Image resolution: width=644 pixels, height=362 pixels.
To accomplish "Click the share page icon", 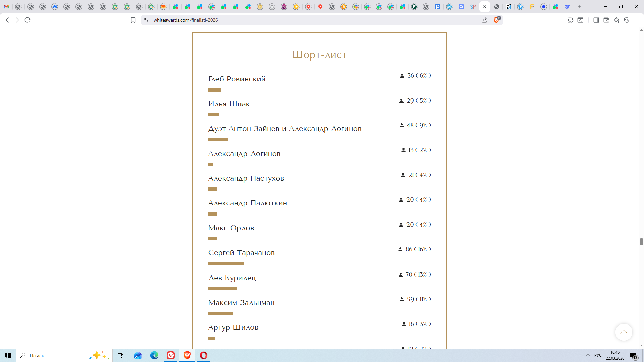I will coord(484,20).
